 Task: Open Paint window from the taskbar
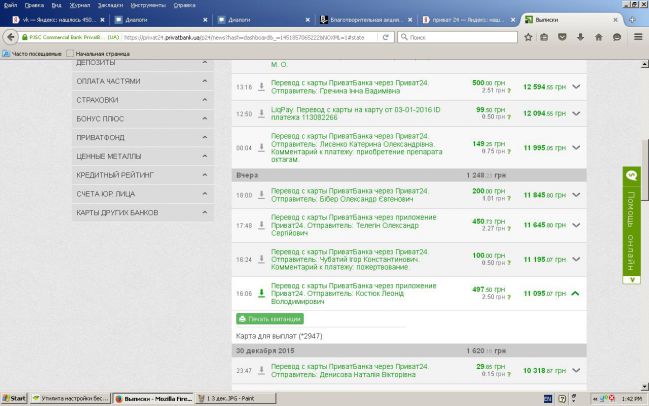235,399
